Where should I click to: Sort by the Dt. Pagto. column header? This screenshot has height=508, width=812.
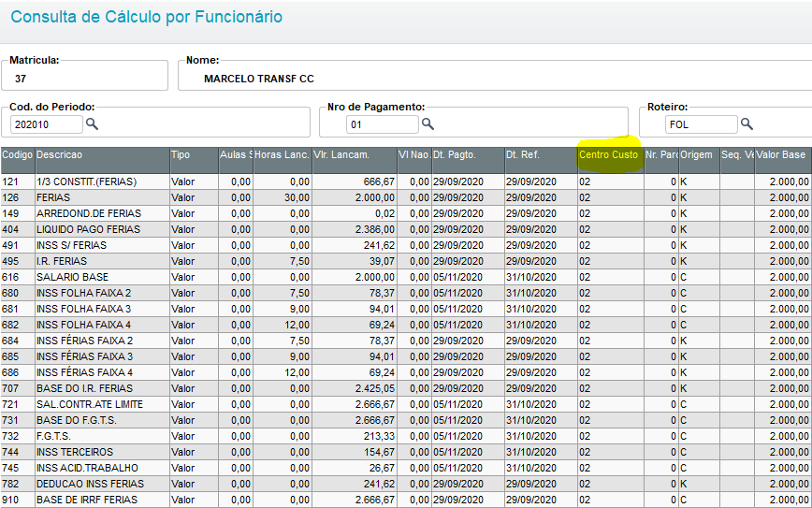point(468,160)
